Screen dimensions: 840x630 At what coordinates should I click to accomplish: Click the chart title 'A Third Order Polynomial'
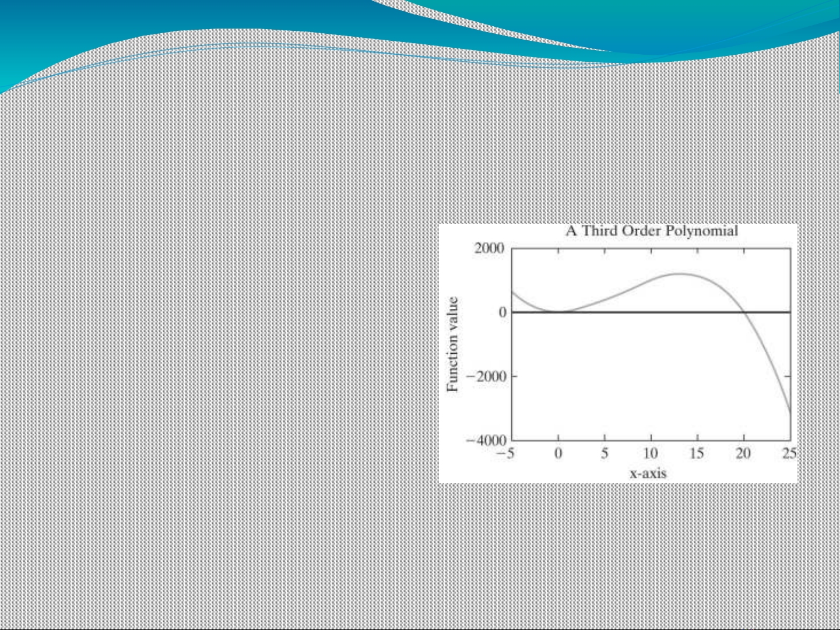pyautogui.click(x=651, y=231)
